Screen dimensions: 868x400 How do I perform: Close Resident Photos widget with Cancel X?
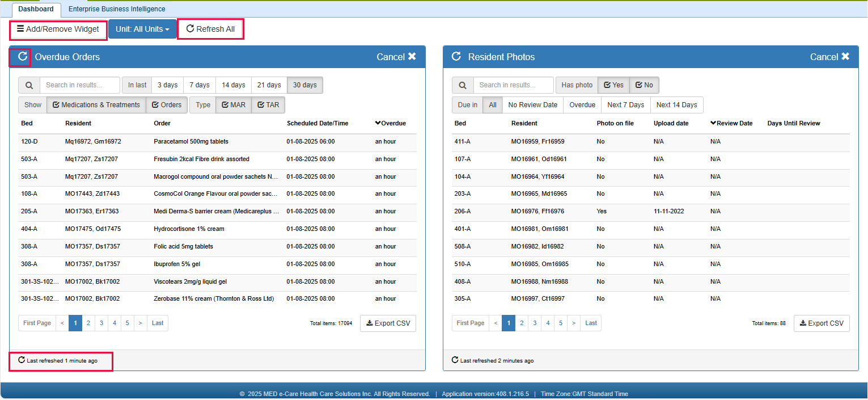point(829,57)
